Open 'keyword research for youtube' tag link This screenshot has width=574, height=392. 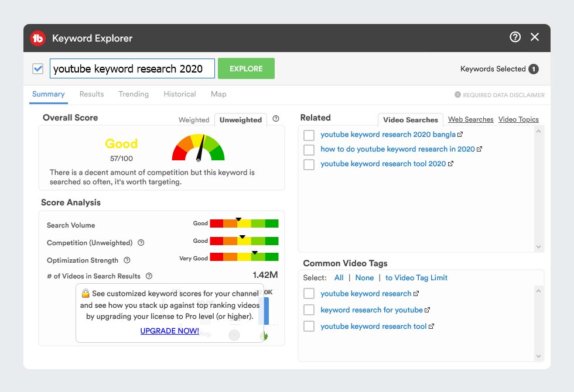(371, 310)
